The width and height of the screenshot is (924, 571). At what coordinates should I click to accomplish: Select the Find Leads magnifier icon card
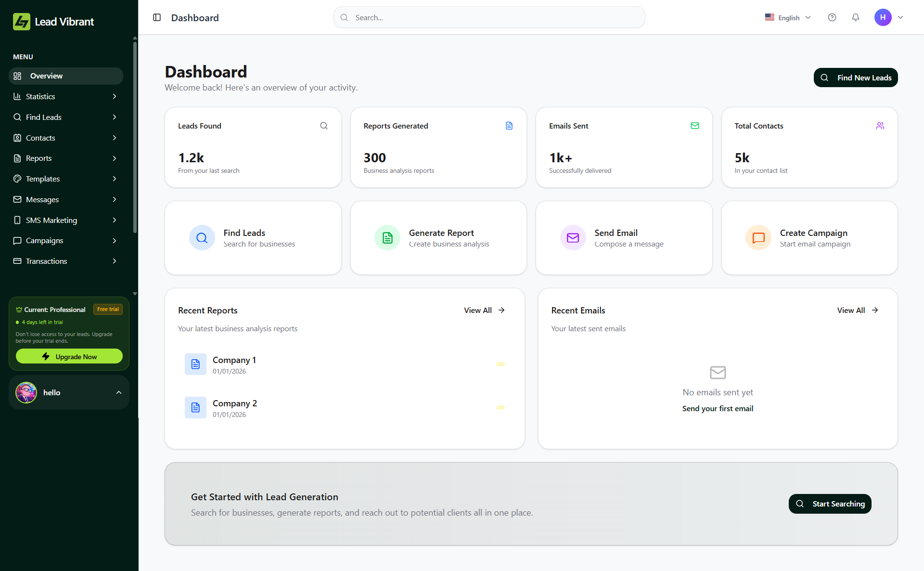(202, 237)
